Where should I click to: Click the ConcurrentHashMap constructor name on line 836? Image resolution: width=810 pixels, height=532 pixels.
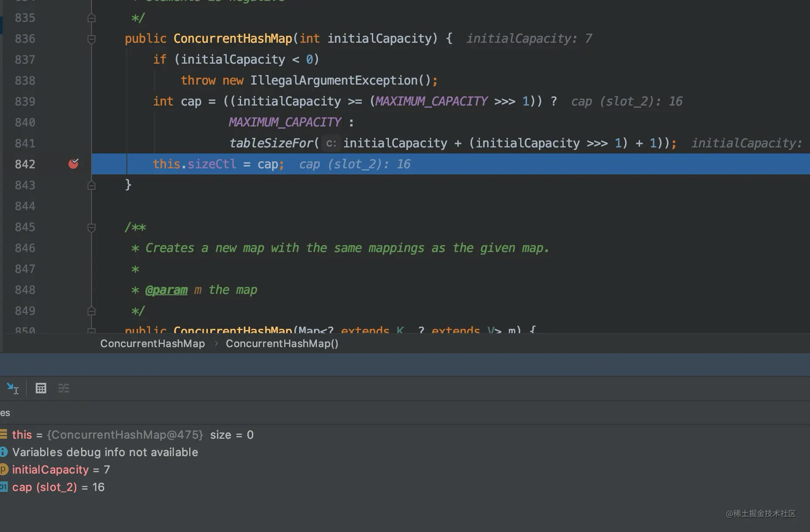(x=233, y=38)
